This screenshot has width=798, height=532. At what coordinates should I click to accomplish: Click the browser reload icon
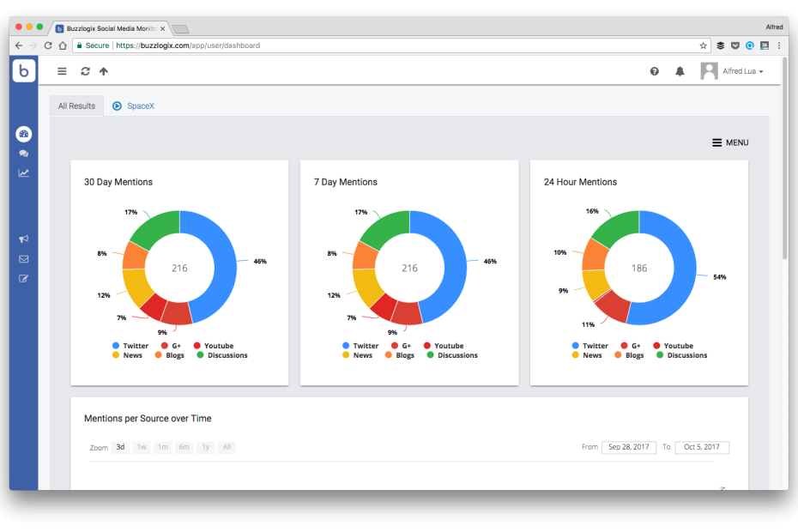coord(48,45)
